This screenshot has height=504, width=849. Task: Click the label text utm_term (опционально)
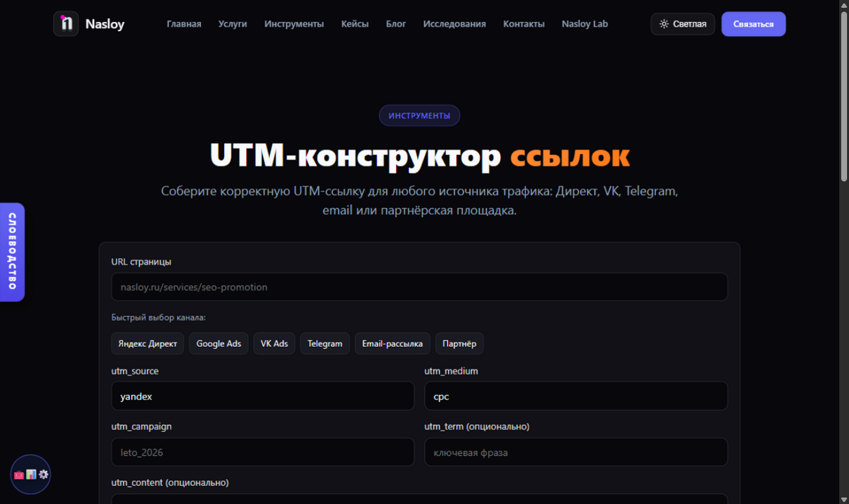[477, 426]
